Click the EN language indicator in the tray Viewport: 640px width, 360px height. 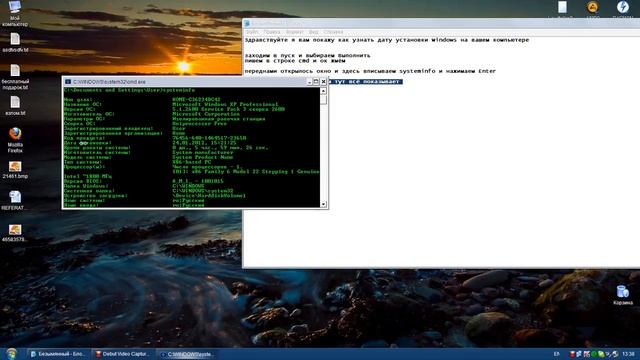pyautogui.click(x=557, y=354)
